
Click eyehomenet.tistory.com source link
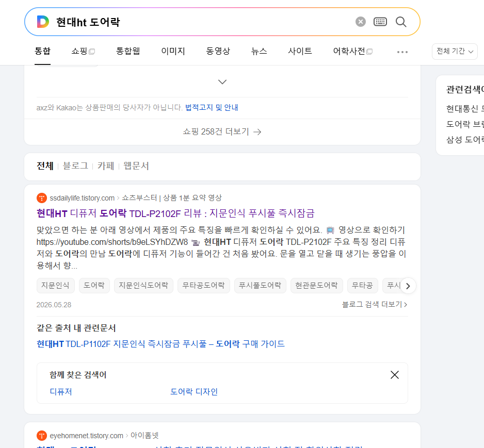point(87,436)
